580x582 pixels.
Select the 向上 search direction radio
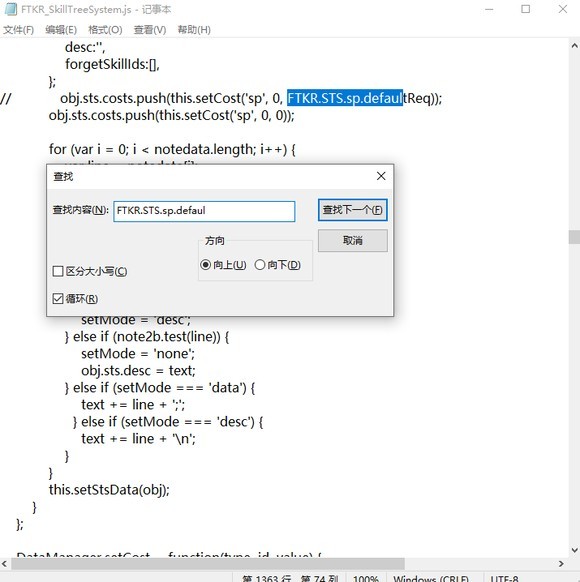pyautogui.click(x=206, y=265)
